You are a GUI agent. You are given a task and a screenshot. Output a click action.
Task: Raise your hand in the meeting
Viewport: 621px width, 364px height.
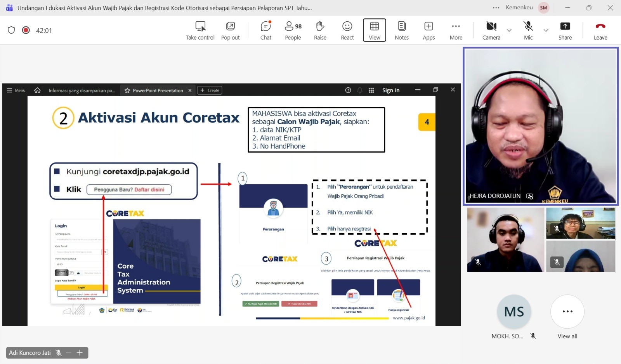(x=320, y=30)
